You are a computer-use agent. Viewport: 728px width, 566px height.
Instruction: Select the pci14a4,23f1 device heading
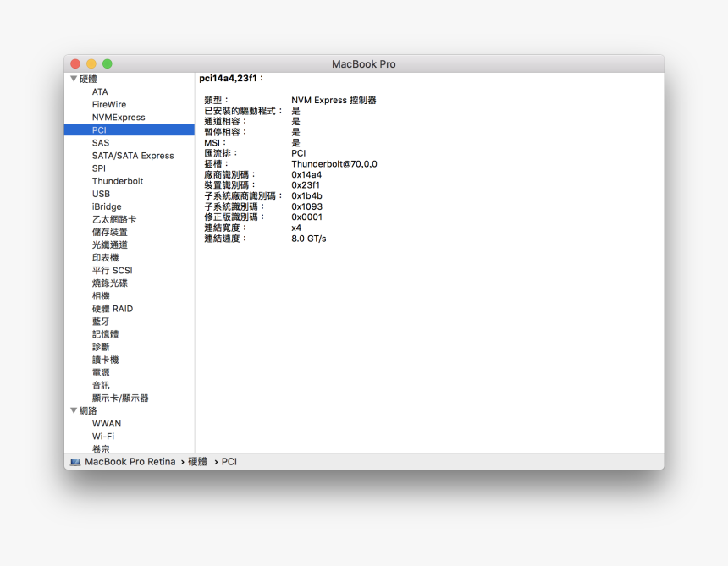click(x=231, y=78)
